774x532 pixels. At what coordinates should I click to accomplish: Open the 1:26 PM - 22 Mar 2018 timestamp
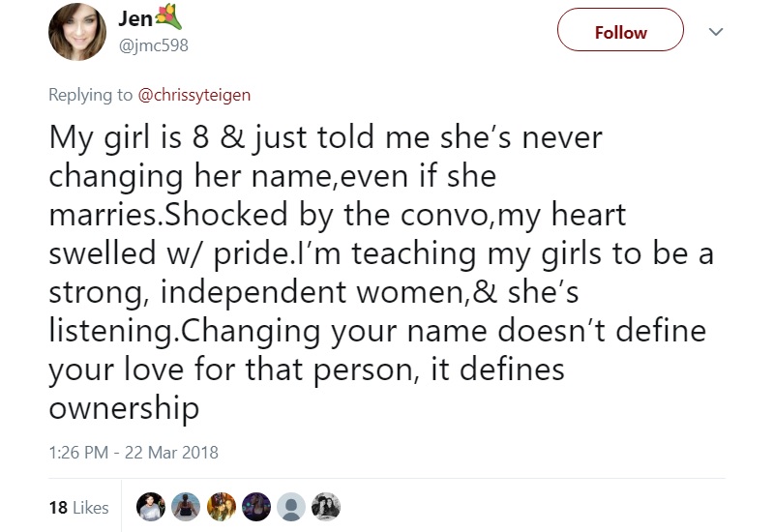(x=134, y=452)
